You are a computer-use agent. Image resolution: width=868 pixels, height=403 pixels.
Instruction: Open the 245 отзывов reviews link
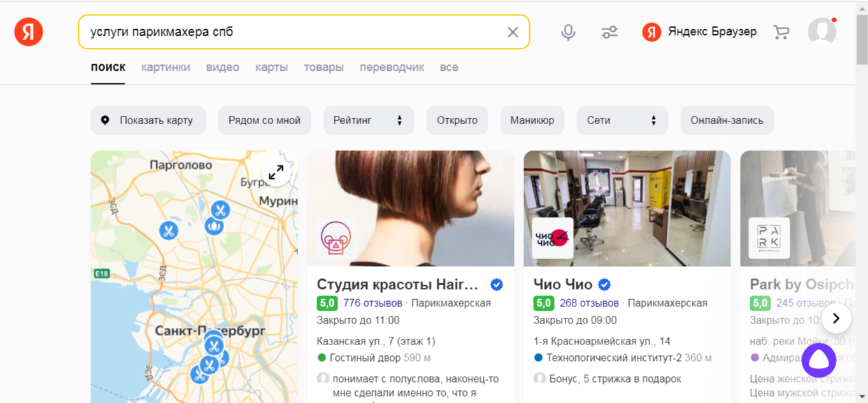tap(806, 303)
